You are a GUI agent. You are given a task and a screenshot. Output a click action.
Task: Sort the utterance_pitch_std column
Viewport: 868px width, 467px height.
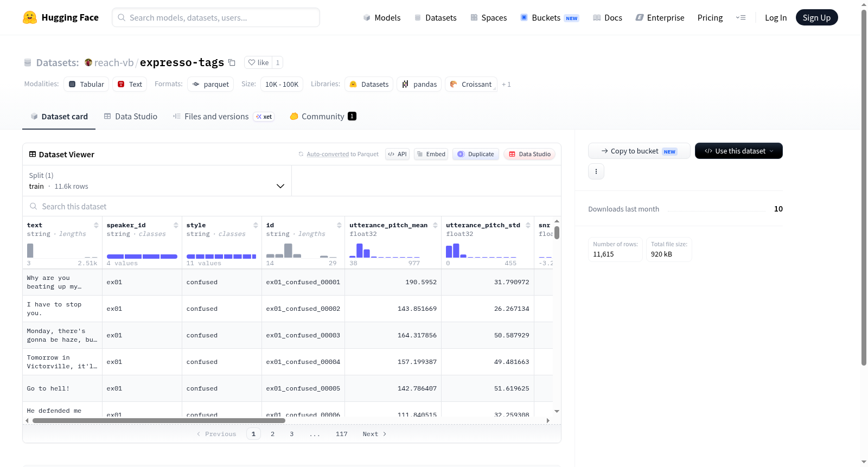click(x=528, y=225)
